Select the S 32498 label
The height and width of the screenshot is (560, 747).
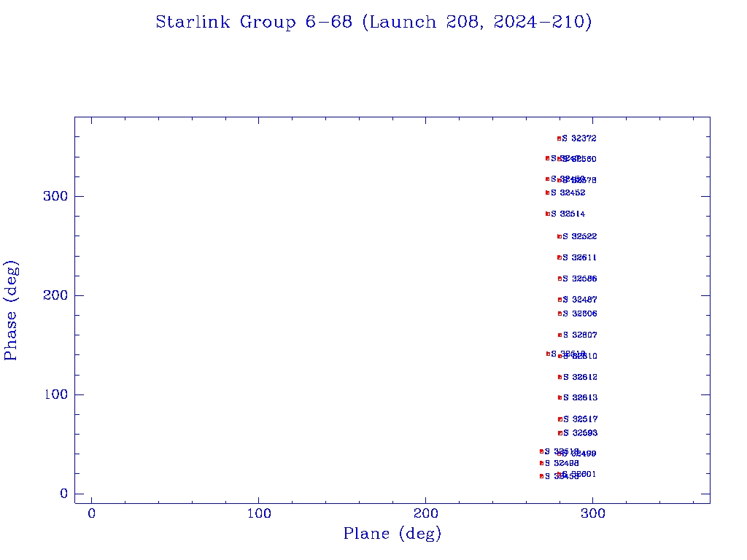coord(562,463)
